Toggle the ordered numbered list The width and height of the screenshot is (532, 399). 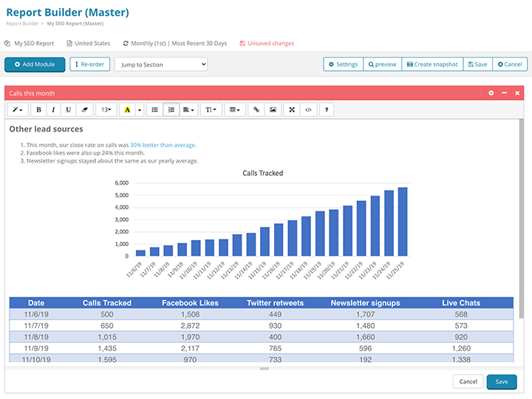(171, 109)
